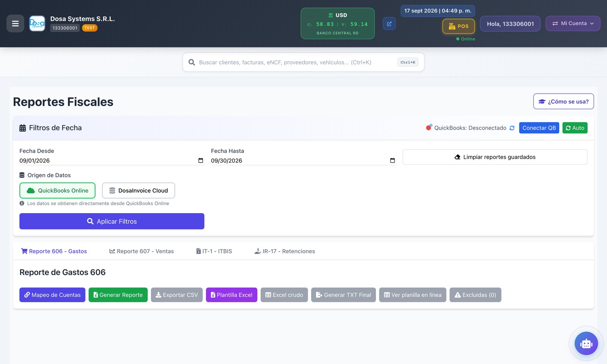Click Exportar CSV button
Viewport: 607px width, 364px height.
177,295
